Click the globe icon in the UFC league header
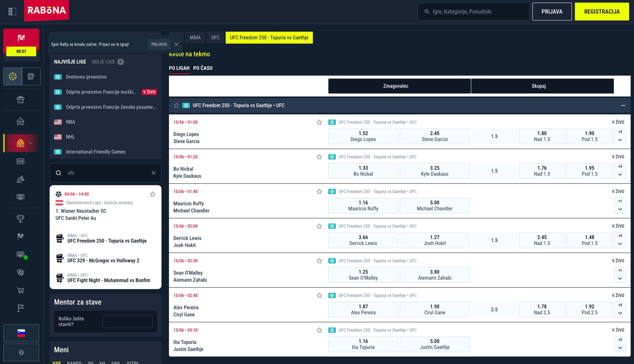 [x=186, y=105]
